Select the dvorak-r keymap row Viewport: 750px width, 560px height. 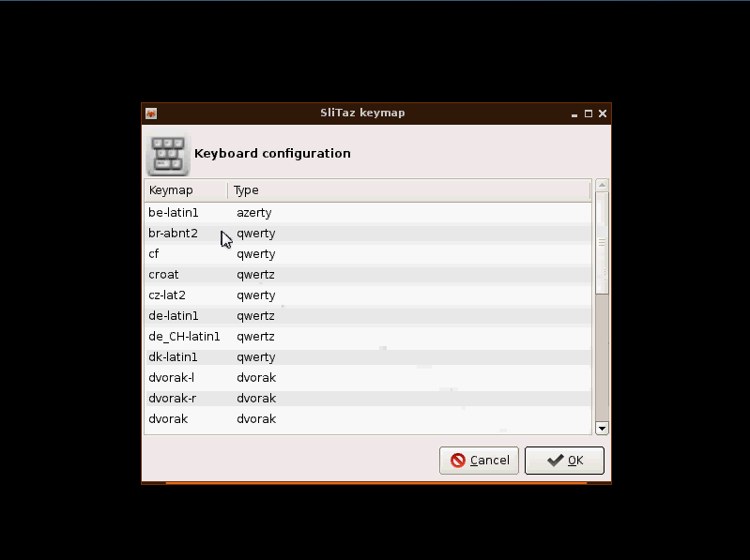point(368,398)
